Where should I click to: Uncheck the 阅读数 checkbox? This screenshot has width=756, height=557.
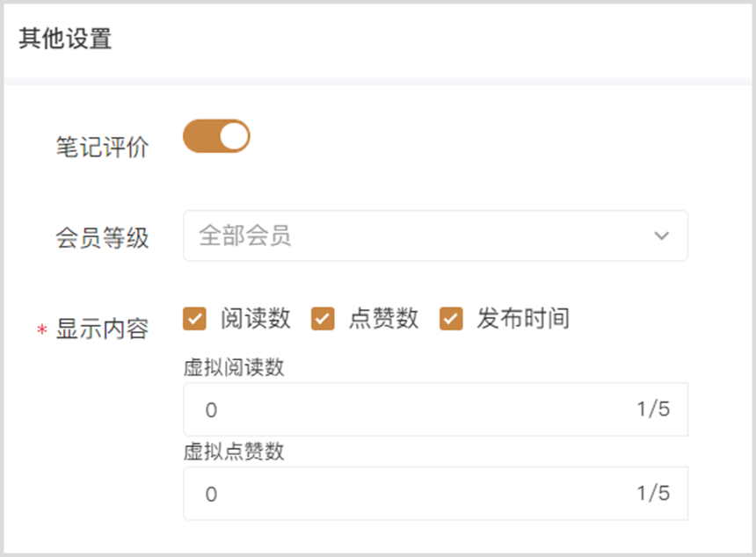coord(194,319)
